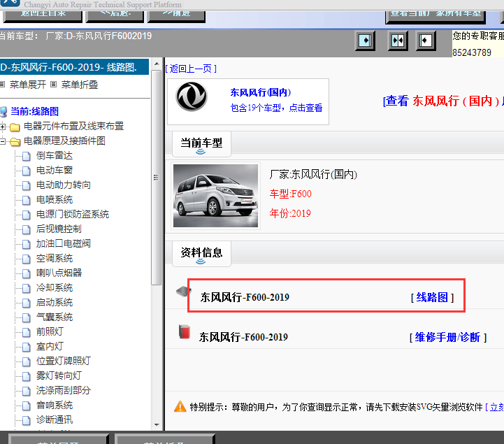Image resolution: width=504 pixels, height=444 pixels.
Task: Click the document icon next to 空调系统
Action: click(27, 259)
